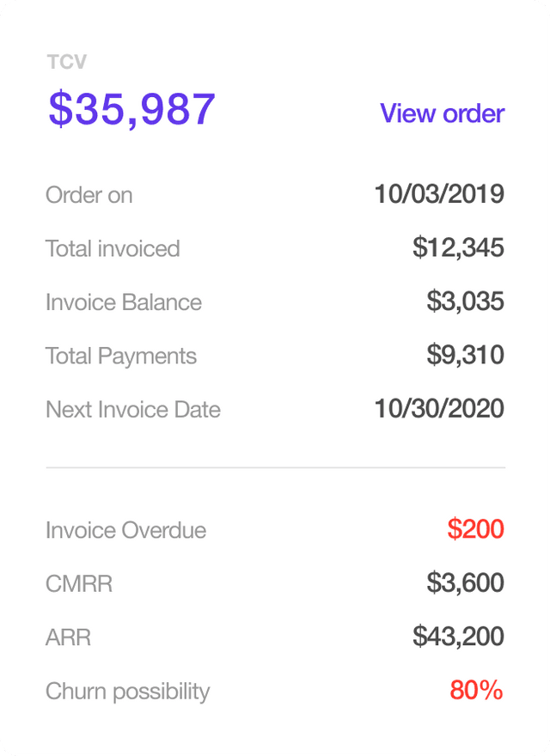The height and width of the screenshot is (756, 550).
Task: Select the Total invoiced label
Action: point(113,249)
